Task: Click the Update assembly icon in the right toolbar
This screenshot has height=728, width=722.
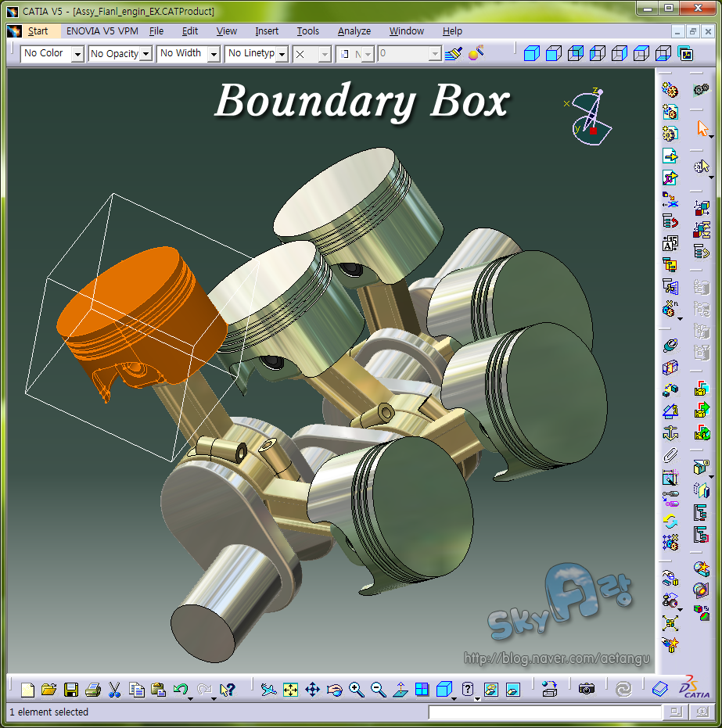Action: (669, 521)
